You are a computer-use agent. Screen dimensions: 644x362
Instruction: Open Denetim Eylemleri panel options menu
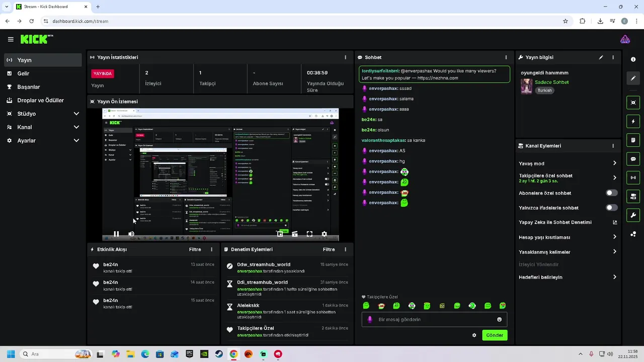(345, 249)
